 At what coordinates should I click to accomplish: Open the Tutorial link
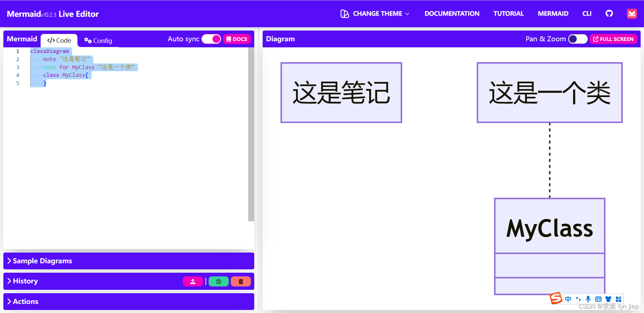coord(508,14)
